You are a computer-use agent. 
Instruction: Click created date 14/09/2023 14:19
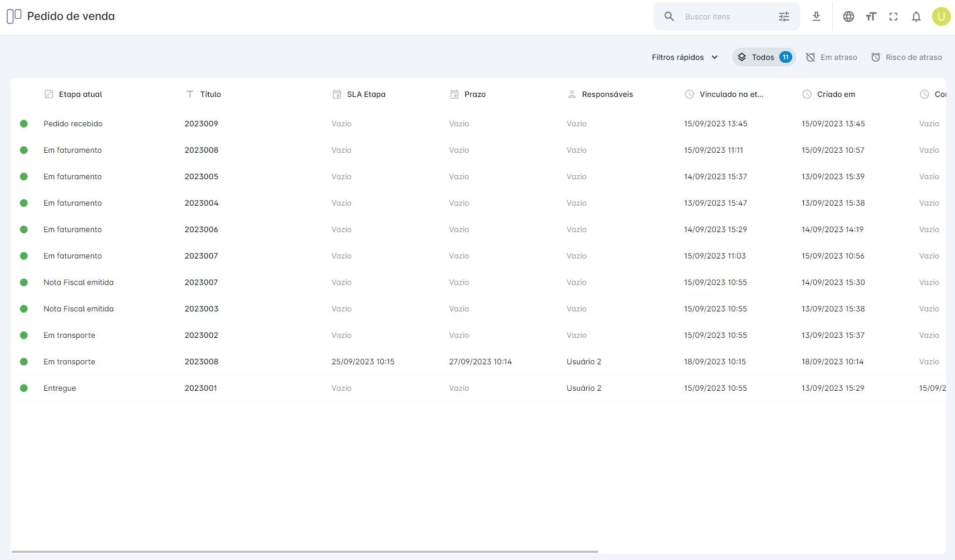pos(832,229)
